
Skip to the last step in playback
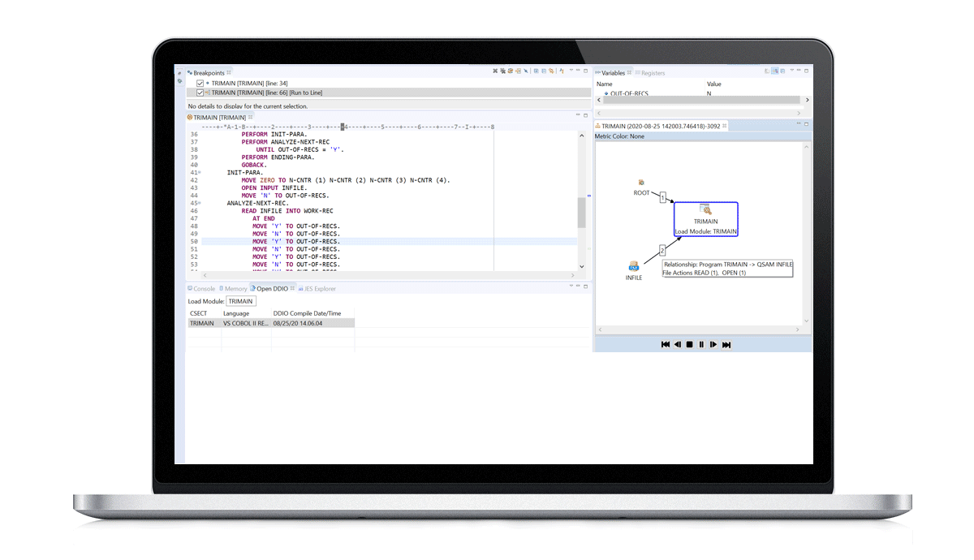[x=726, y=345]
